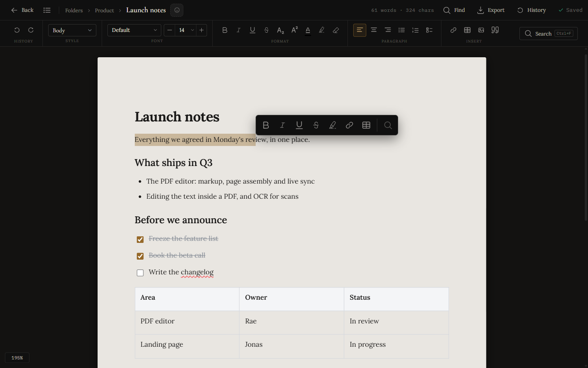Increase font size with plus button
588x368 pixels.
tap(201, 30)
